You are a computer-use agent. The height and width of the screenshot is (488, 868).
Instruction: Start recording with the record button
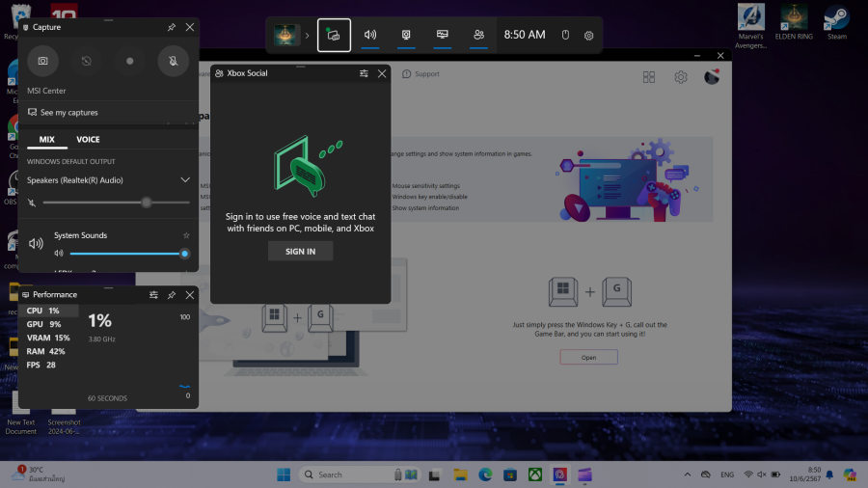[x=129, y=61]
